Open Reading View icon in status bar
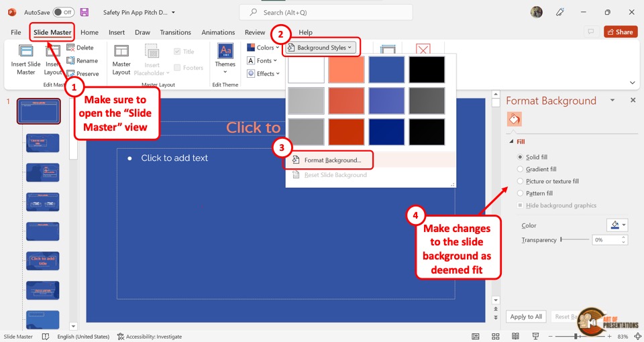644x342 pixels. 515,336
